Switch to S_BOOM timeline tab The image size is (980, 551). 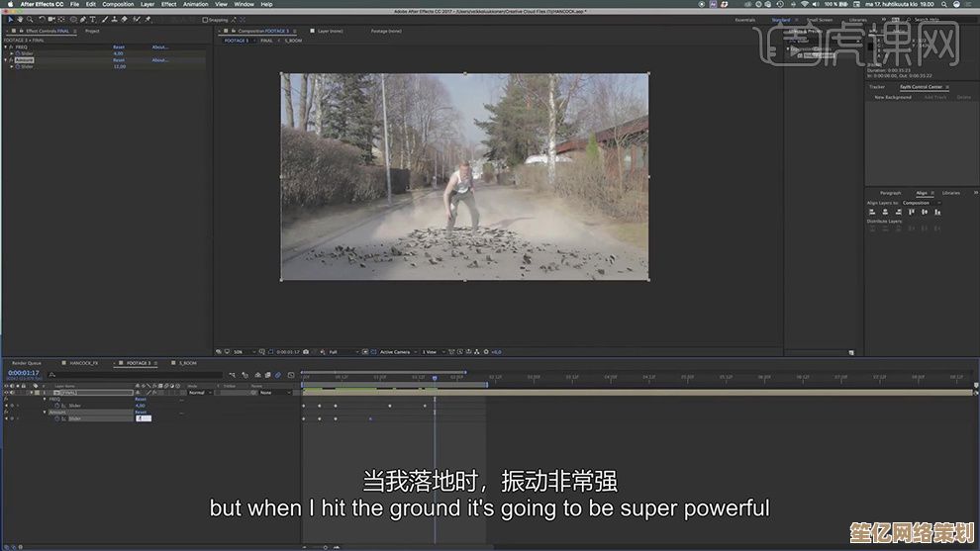point(187,363)
